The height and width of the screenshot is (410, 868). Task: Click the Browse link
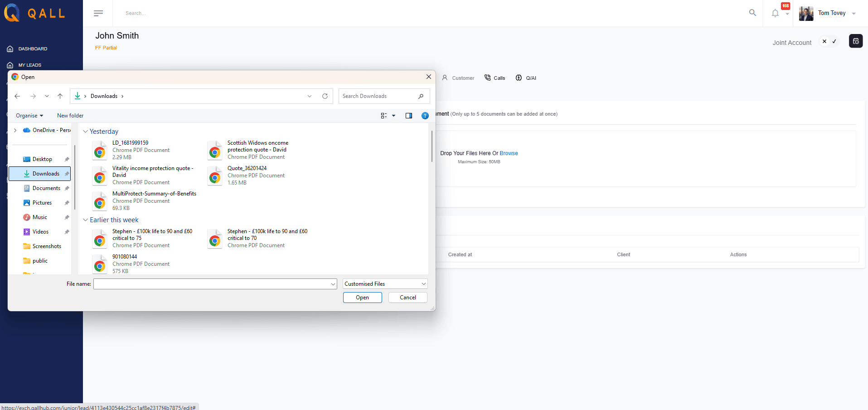point(509,153)
